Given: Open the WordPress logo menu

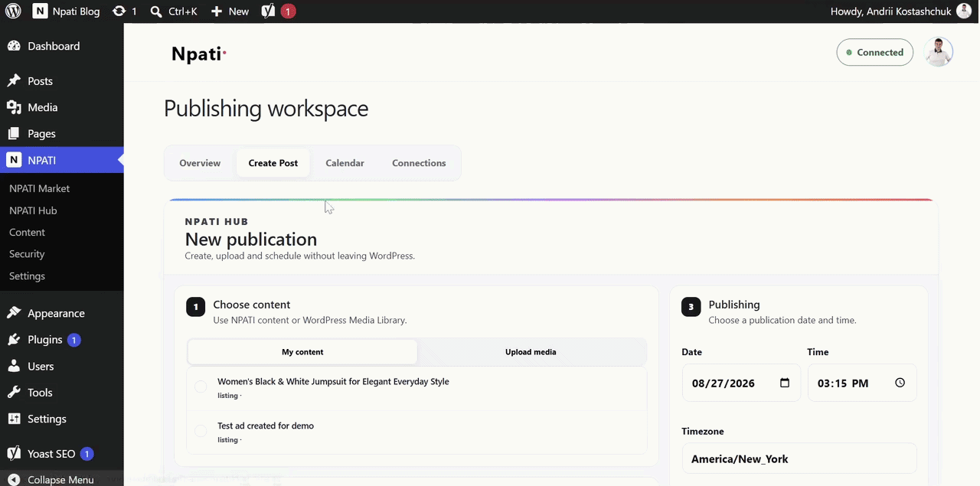Looking at the screenshot, I should [13, 11].
